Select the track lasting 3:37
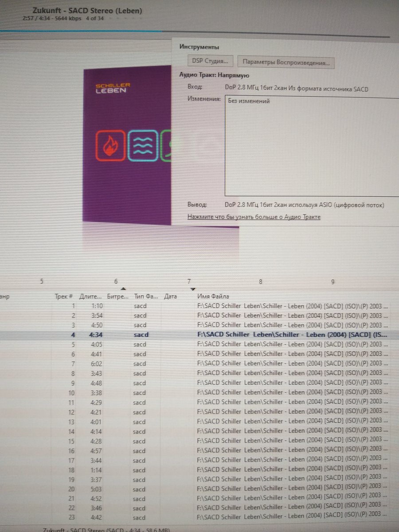Screen dimensions: 399x532 195,480
